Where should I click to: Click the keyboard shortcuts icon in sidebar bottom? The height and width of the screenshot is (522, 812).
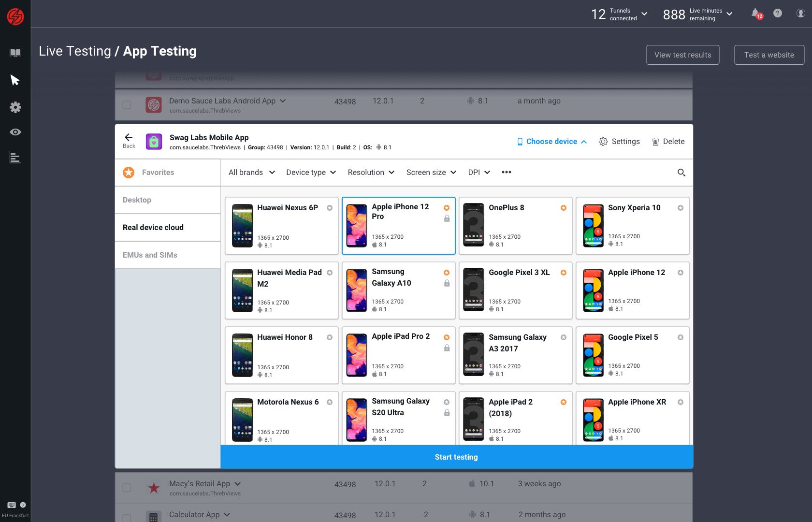pyautogui.click(x=12, y=505)
